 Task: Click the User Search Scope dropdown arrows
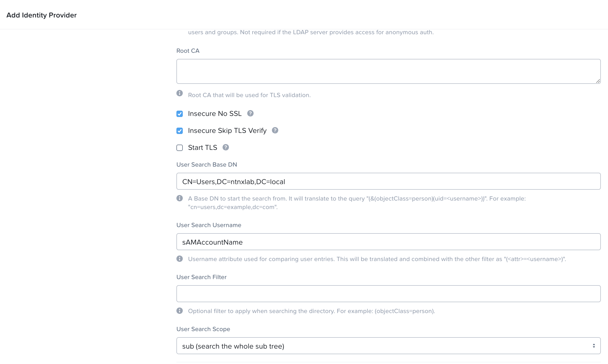point(594,346)
